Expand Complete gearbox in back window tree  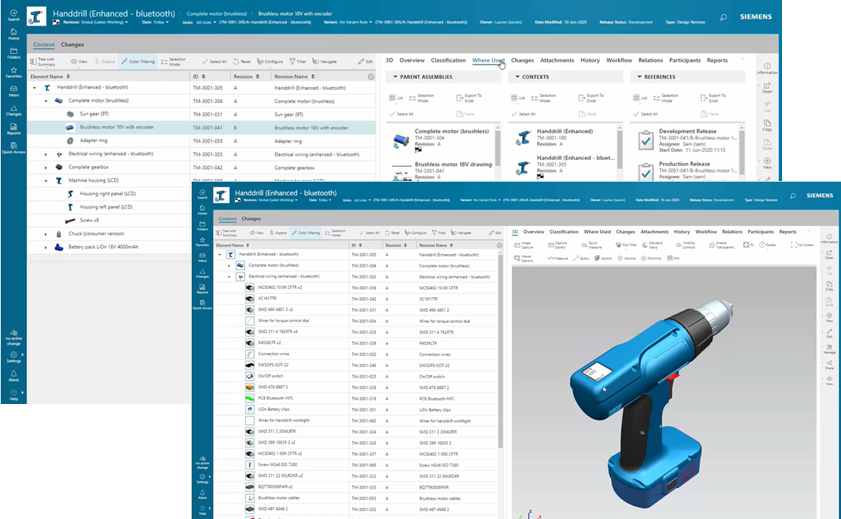[46, 167]
